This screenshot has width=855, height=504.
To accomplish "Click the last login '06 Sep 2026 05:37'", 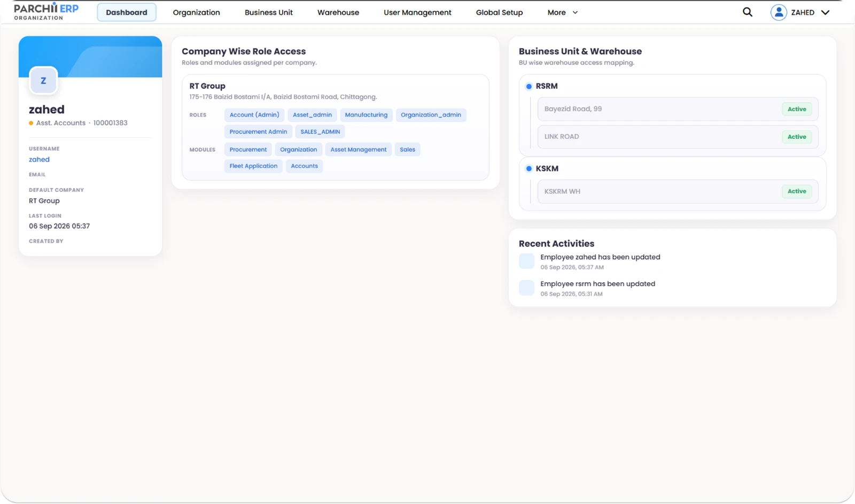I will click(59, 226).
